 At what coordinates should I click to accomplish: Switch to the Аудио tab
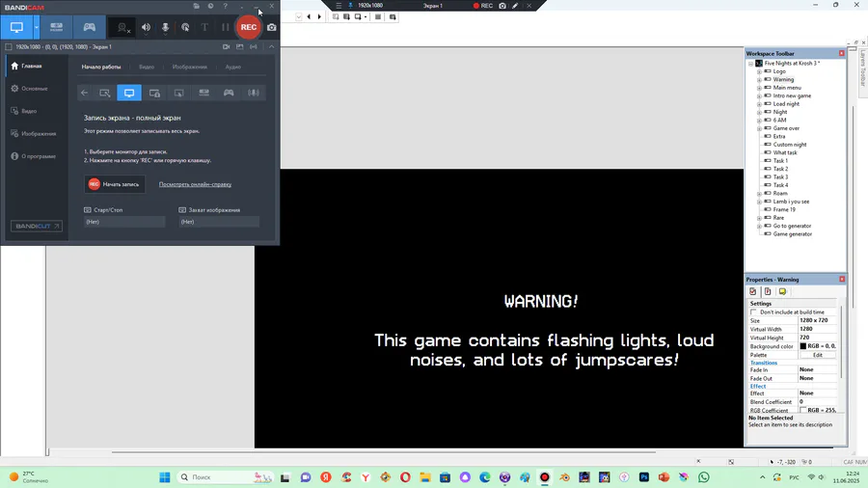point(233,67)
